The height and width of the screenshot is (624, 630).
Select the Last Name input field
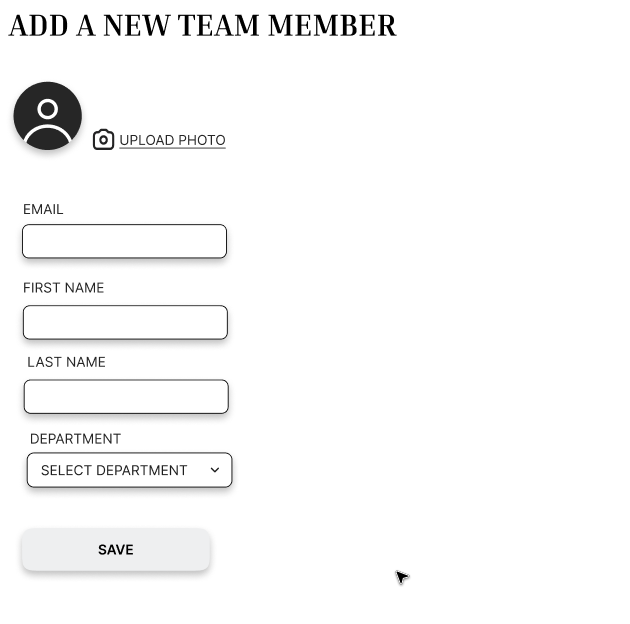[x=126, y=397]
